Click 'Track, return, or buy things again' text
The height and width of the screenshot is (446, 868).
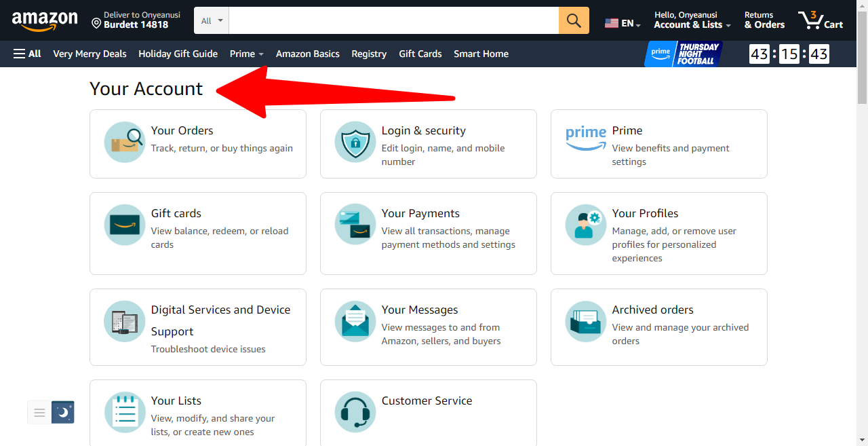pyautogui.click(x=222, y=148)
